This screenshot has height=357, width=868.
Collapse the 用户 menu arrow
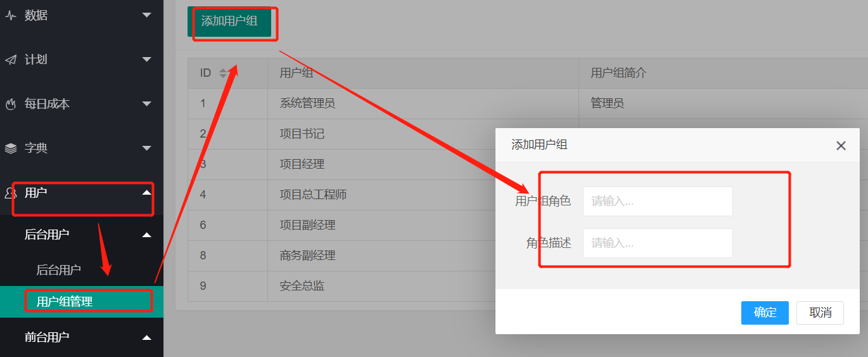[147, 192]
